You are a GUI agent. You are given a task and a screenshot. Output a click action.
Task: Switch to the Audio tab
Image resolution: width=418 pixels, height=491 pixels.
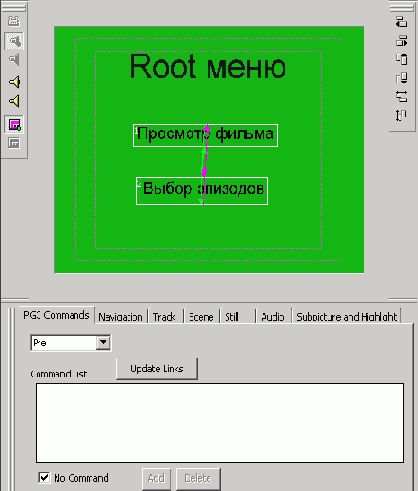click(x=273, y=317)
